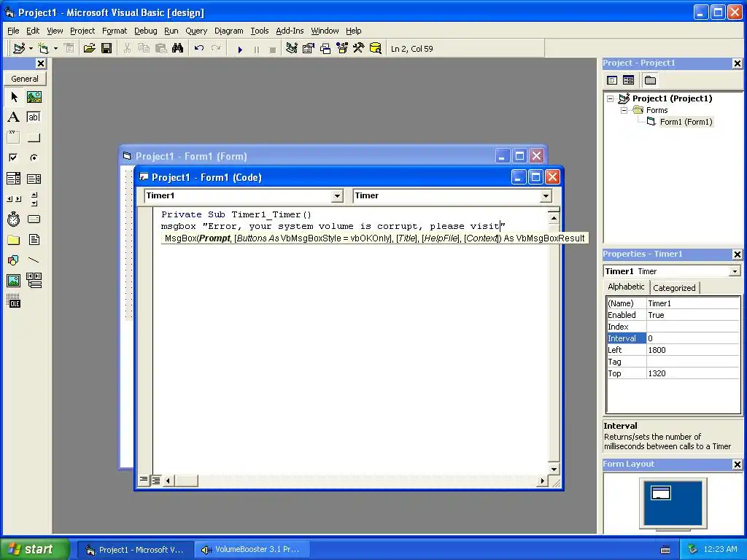
Task: Select the CheckBox control tool
Action: pyautogui.click(x=14, y=157)
